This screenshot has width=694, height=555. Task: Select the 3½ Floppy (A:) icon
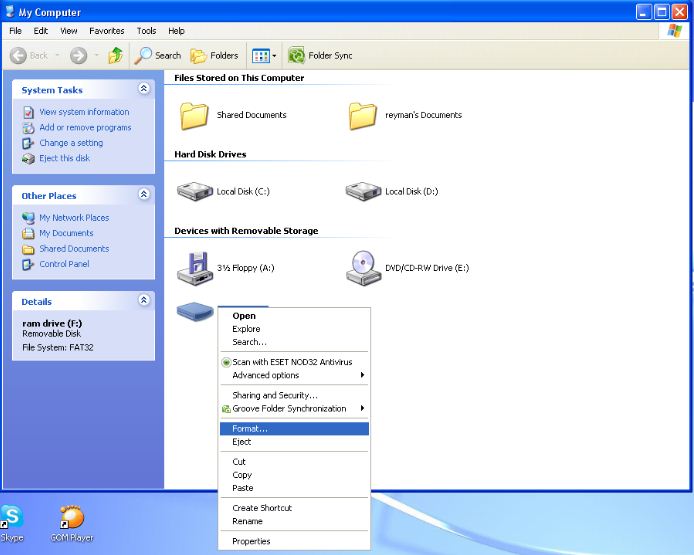tap(194, 267)
